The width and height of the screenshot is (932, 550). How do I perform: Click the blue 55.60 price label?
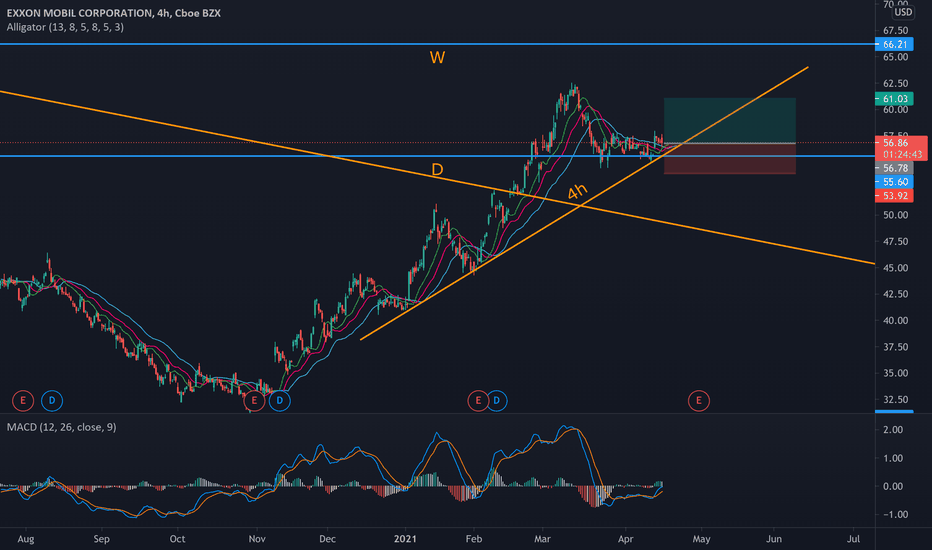tap(894, 182)
